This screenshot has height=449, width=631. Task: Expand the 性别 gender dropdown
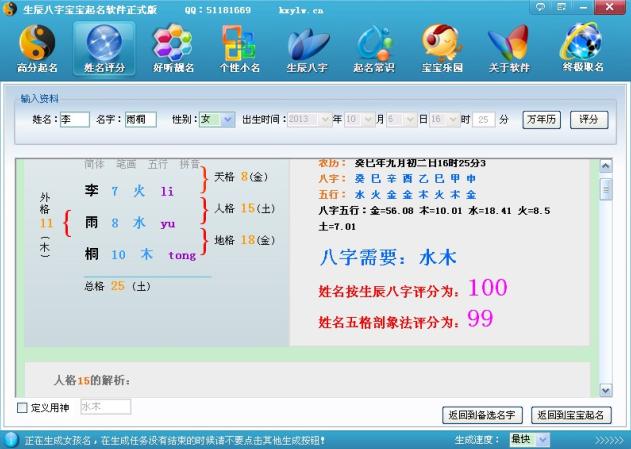227,119
